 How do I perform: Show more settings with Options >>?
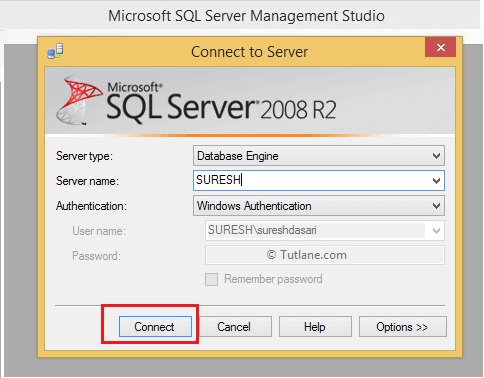point(403,327)
